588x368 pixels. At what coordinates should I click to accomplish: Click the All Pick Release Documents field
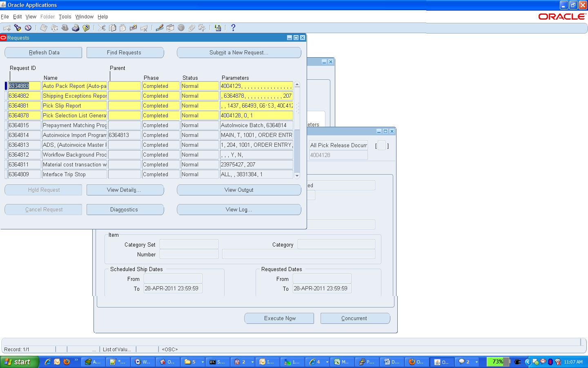coord(339,145)
